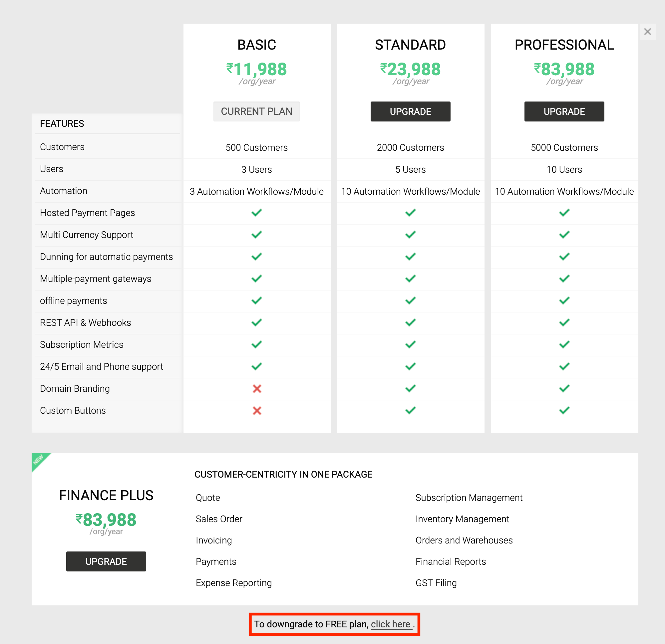The width and height of the screenshot is (665, 644).
Task: Click the Basic plan ₹11,988 price
Action: 256,70
